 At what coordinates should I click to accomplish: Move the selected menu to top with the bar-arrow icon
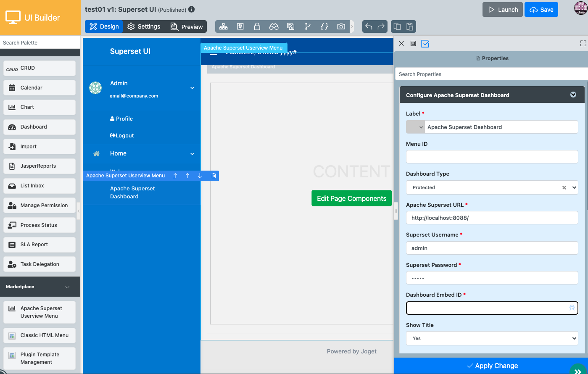point(175,176)
